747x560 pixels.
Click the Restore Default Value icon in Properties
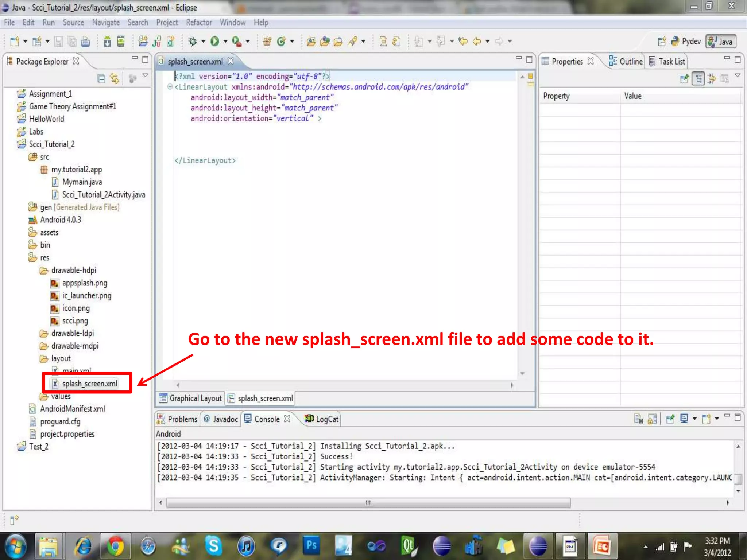click(725, 78)
